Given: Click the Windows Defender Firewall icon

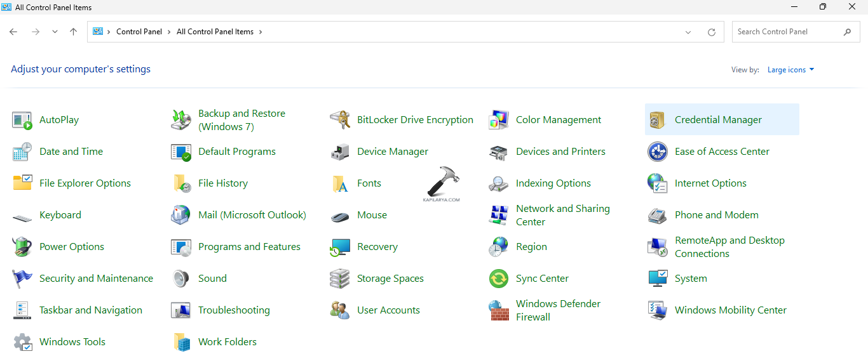Looking at the screenshot, I should pyautogui.click(x=499, y=310).
